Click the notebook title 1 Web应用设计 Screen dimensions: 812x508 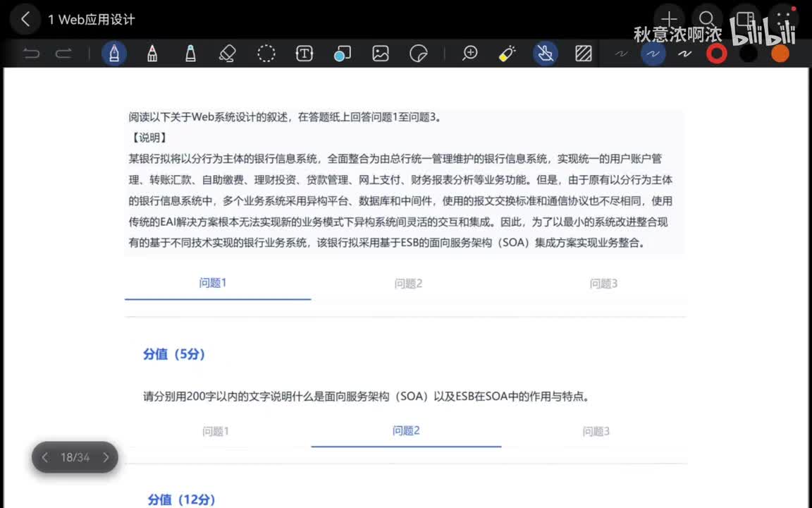point(92,20)
